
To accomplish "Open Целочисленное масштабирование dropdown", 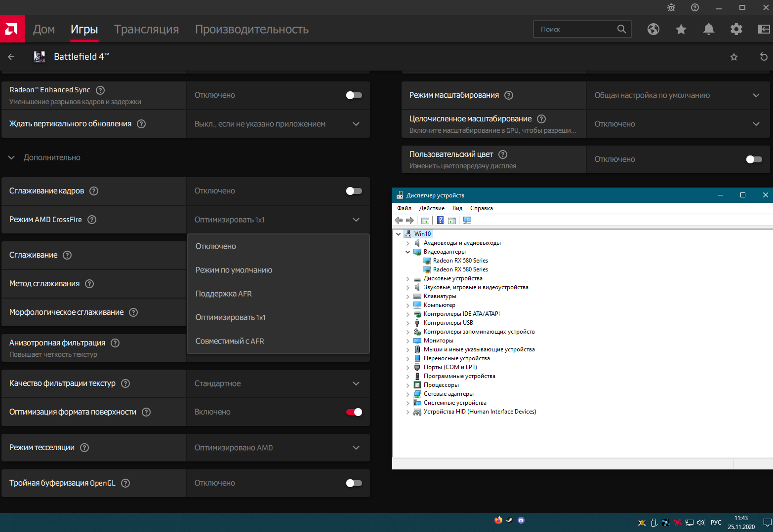I will pyautogui.click(x=678, y=124).
